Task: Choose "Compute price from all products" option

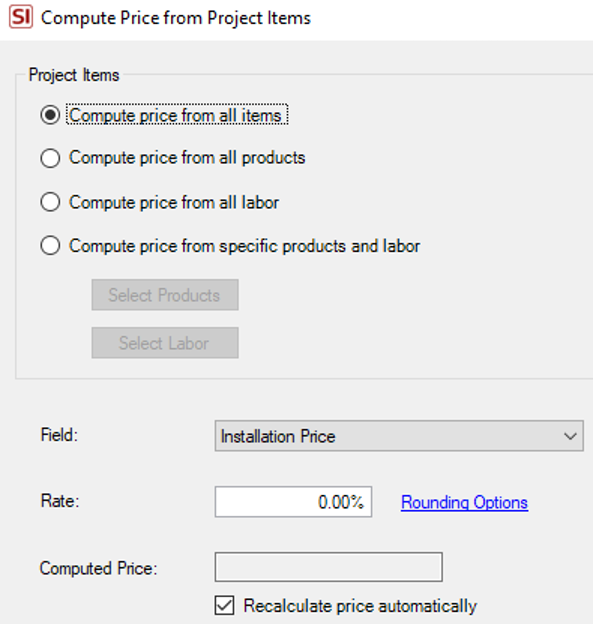Action: 50,158
